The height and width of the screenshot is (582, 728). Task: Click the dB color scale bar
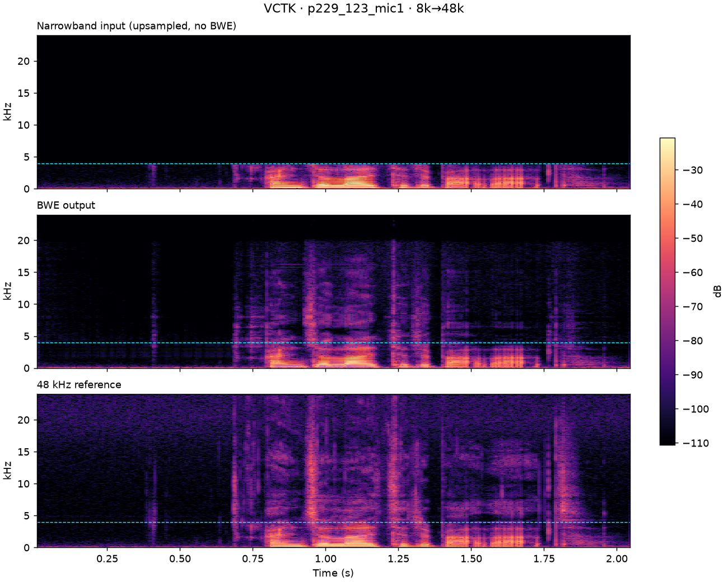pos(668,291)
